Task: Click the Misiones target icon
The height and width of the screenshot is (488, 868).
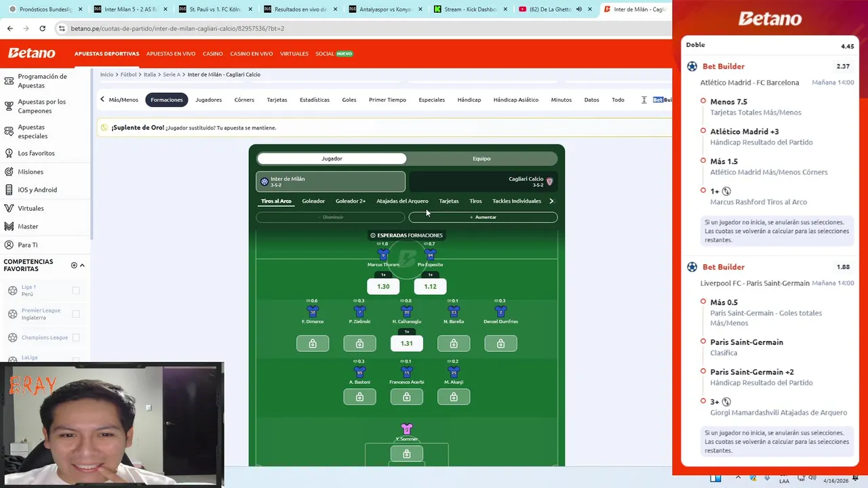Action: pos(9,171)
